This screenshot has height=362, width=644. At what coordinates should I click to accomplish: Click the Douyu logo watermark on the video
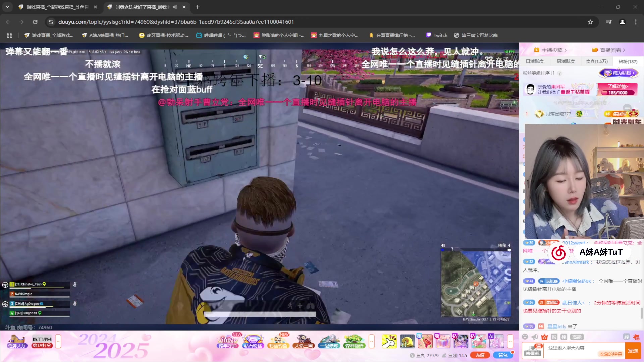[x=559, y=252]
